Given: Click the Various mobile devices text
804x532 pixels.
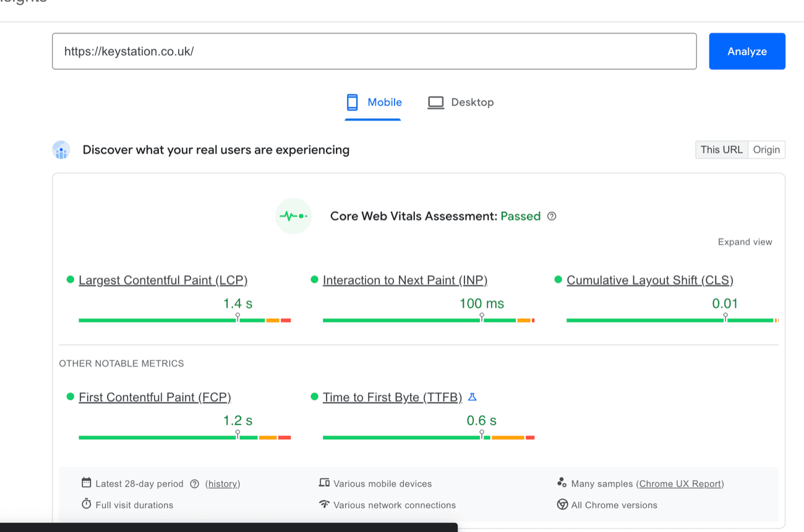Looking at the screenshot, I should tap(382, 484).
